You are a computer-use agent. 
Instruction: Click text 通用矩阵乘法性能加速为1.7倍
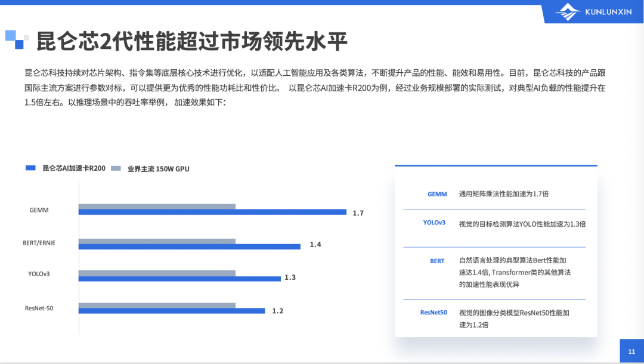503,194
